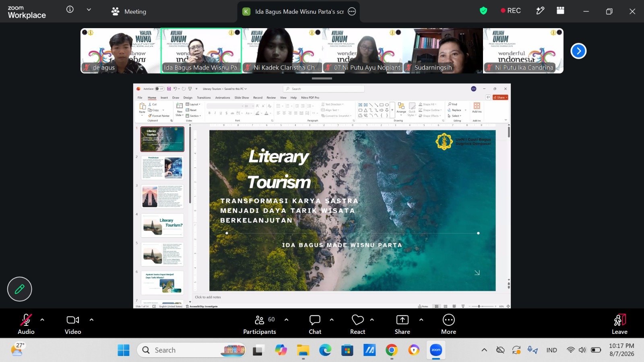Screen dimensions: 644x362
Task: Select Ni Putu Ika Candrina video thumbnail
Action: click(523, 51)
